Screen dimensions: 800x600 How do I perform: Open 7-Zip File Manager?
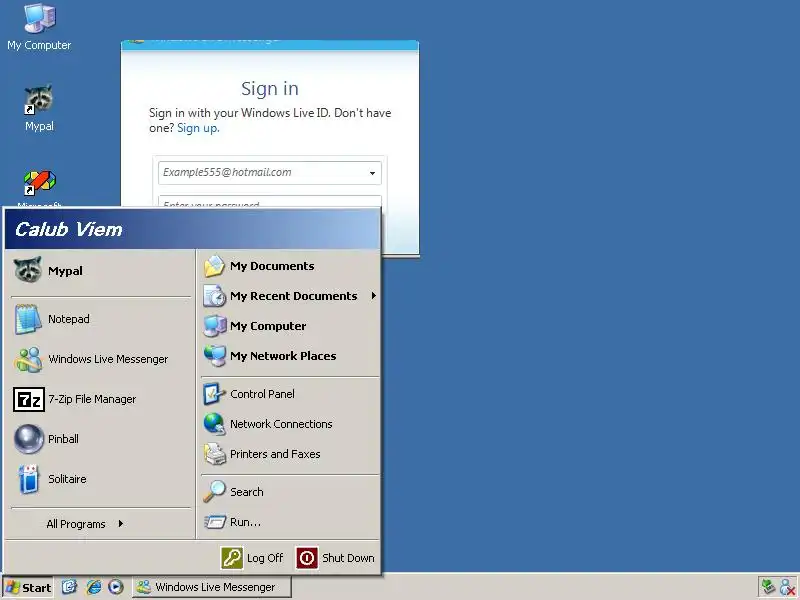point(100,399)
